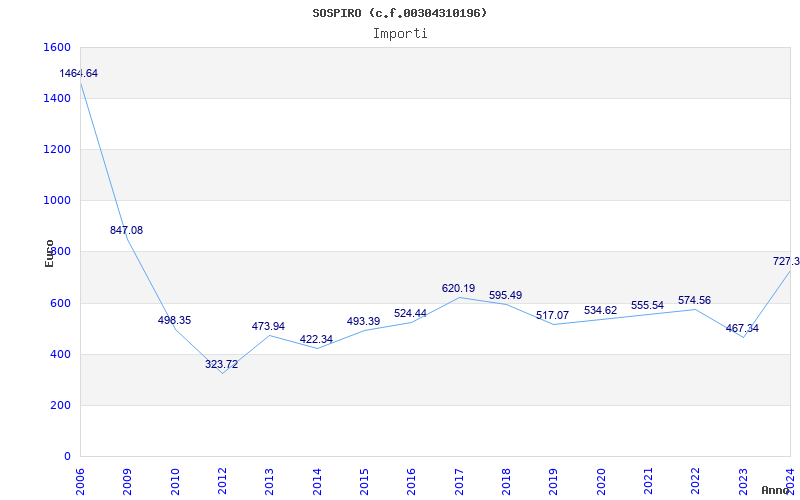Click the Importi subtitle

tap(400, 34)
